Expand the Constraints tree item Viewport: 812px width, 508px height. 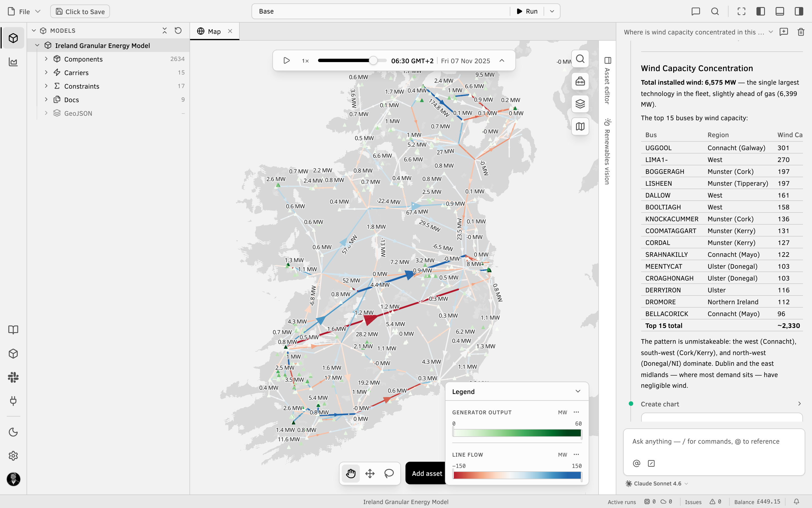(46, 86)
